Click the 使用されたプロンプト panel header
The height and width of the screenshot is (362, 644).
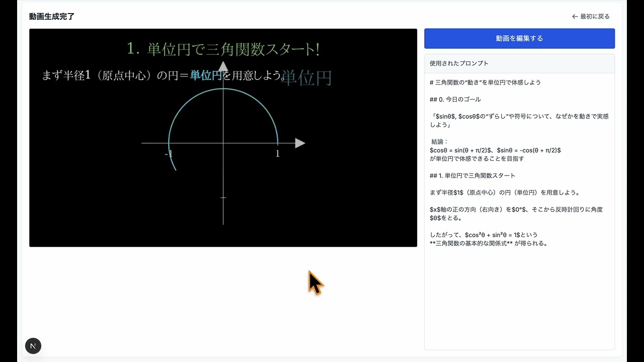[519, 63]
